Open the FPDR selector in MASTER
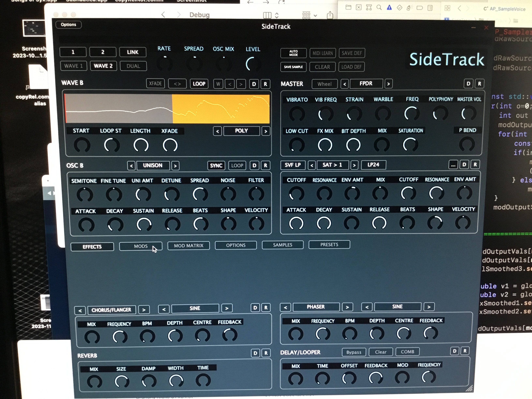 pos(366,83)
